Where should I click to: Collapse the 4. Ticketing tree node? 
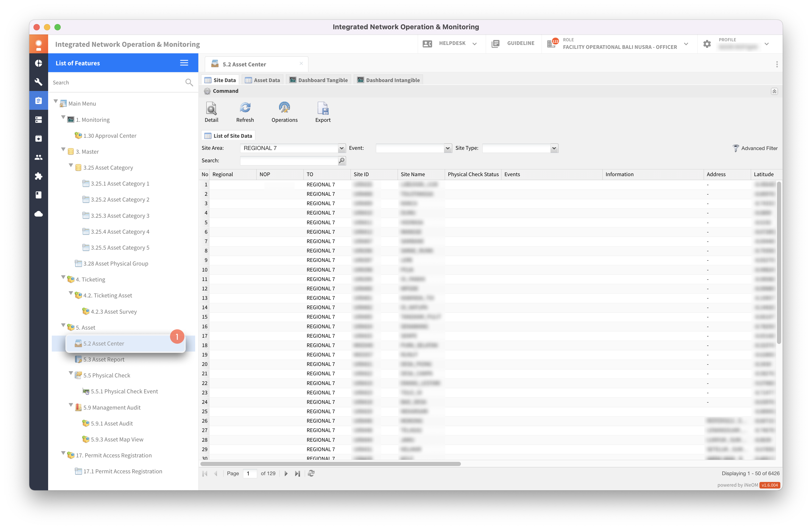[x=63, y=277]
